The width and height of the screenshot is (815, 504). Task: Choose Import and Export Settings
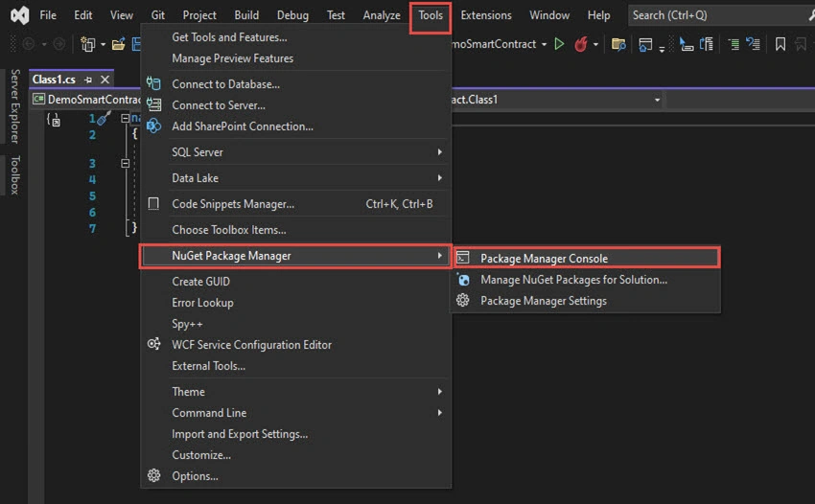tap(295, 434)
